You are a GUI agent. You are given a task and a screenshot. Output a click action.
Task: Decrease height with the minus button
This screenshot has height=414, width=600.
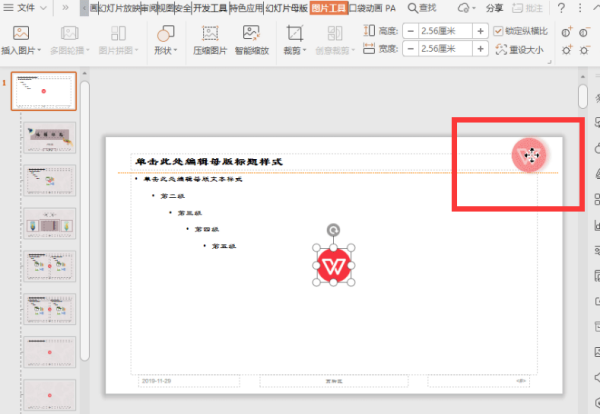(x=411, y=31)
